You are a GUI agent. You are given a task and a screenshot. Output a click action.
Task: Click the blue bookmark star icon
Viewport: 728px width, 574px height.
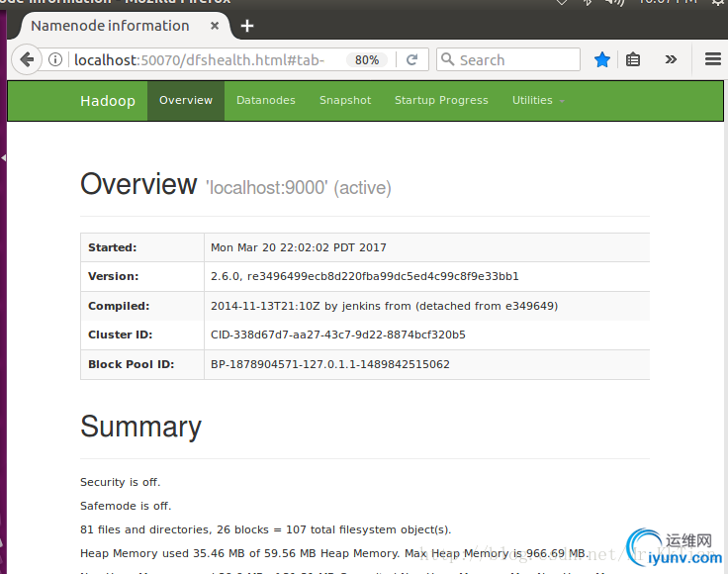pyautogui.click(x=601, y=59)
